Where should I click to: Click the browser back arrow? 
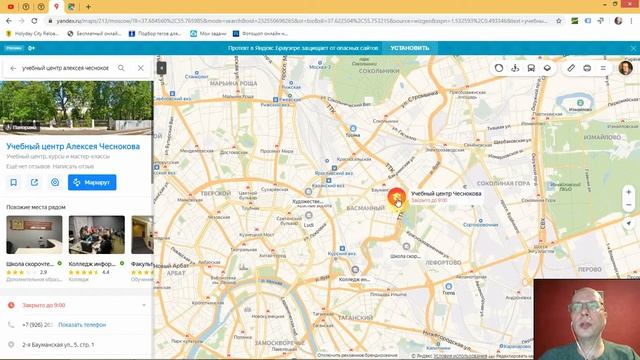pos(9,21)
